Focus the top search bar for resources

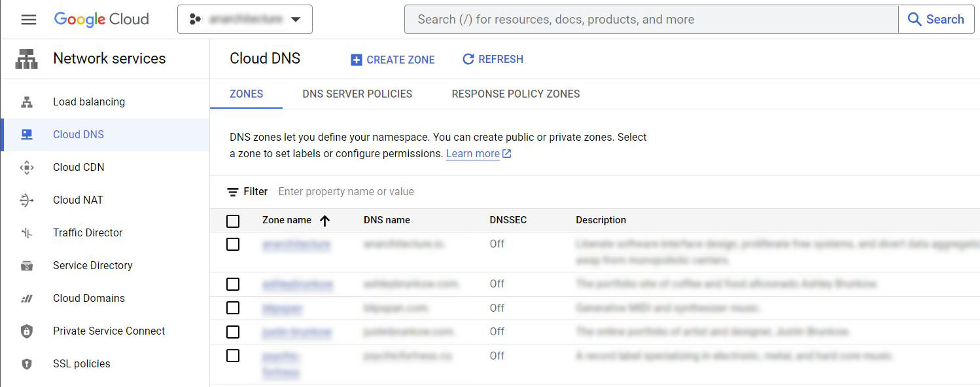(x=651, y=20)
